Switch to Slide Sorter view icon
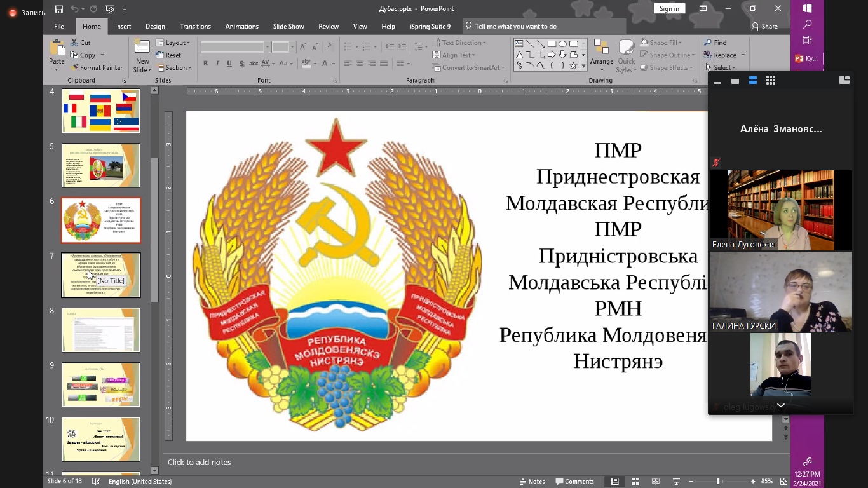The width and height of the screenshot is (868, 488). [635, 482]
